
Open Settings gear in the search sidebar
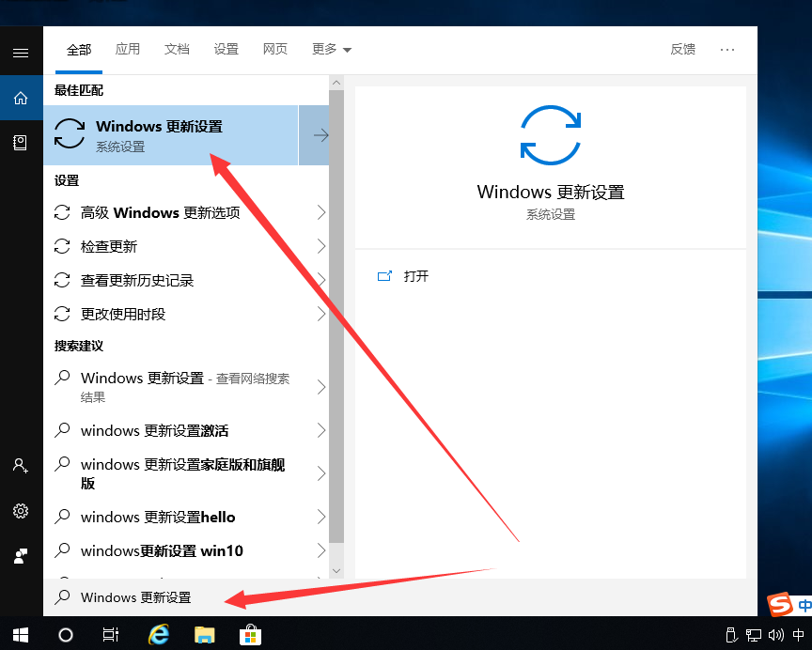(21, 511)
